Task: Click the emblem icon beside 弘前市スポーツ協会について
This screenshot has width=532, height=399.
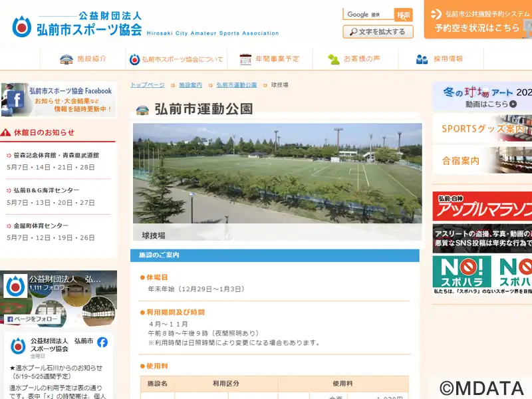Action: (135, 60)
